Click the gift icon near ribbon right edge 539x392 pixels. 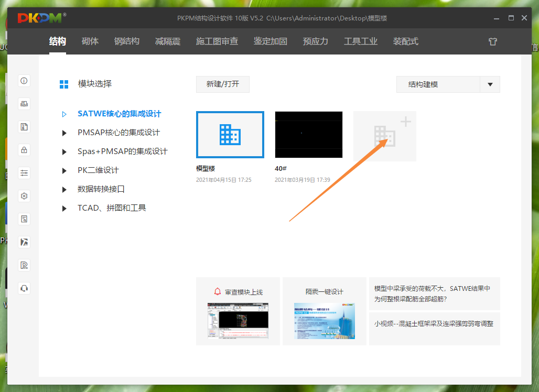492,41
